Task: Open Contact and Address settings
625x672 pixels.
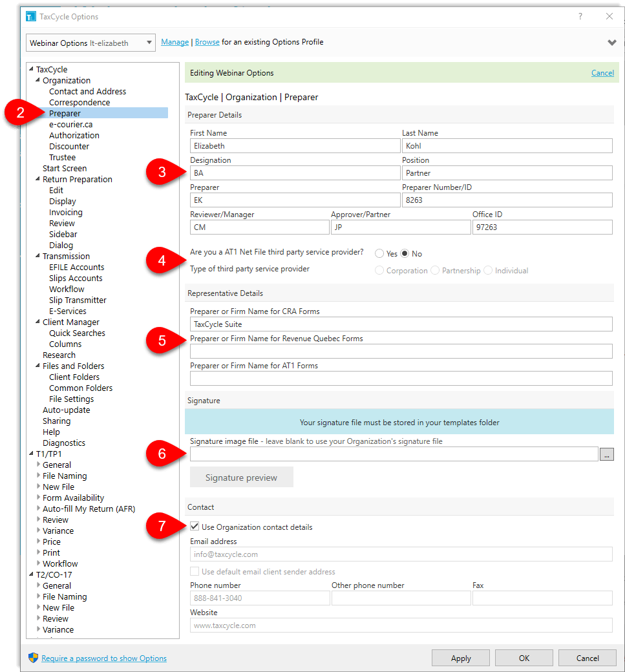Action: 87,91
